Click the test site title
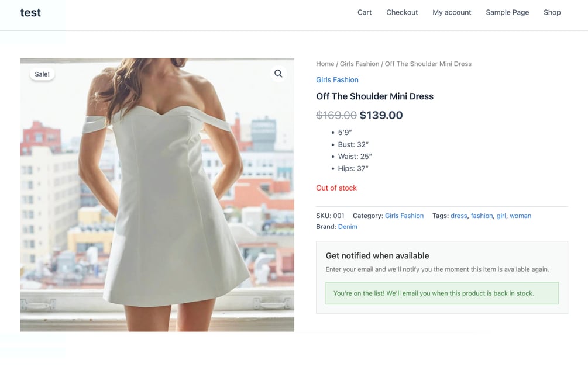588x367 pixels. click(x=30, y=12)
